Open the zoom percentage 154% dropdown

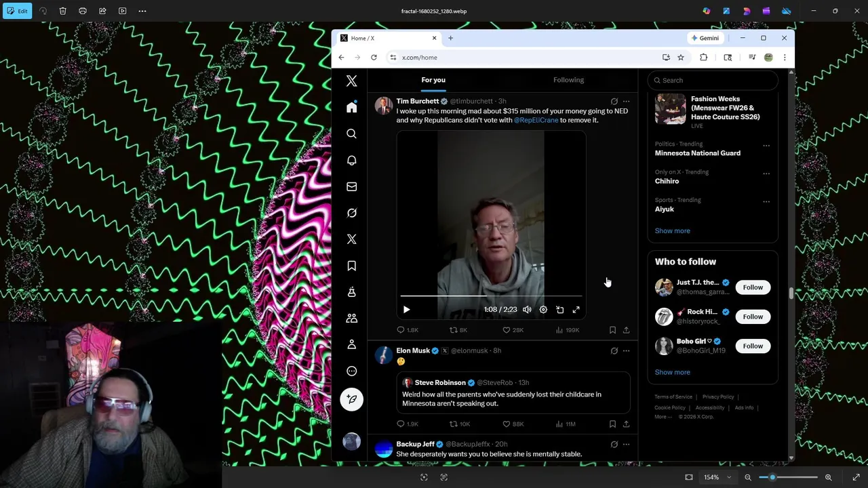717,477
